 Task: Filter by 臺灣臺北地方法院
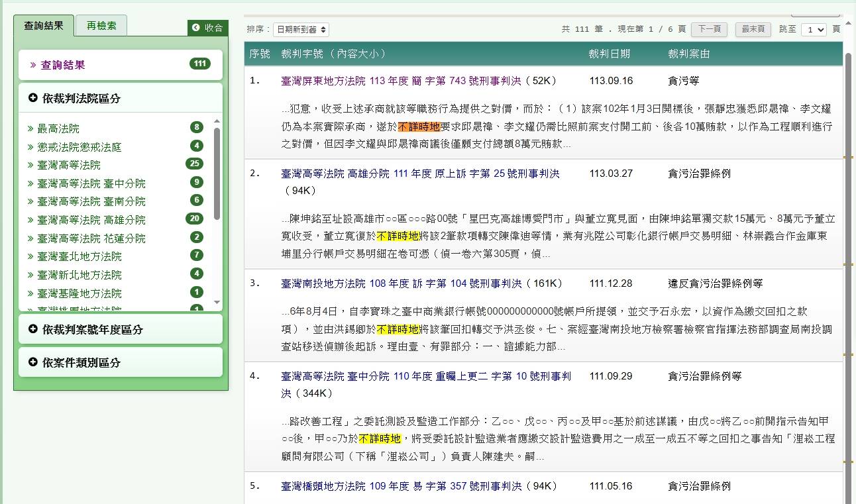click(80, 256)
